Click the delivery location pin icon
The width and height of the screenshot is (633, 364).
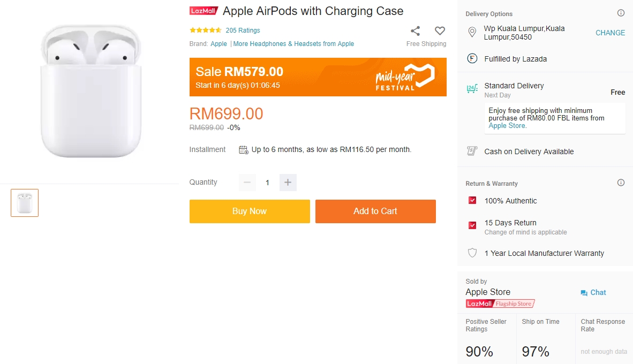472,33
